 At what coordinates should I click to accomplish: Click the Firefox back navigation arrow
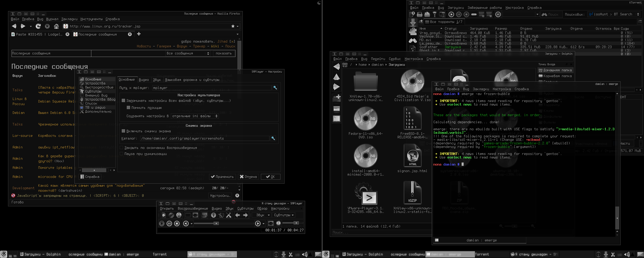(14, 26)
